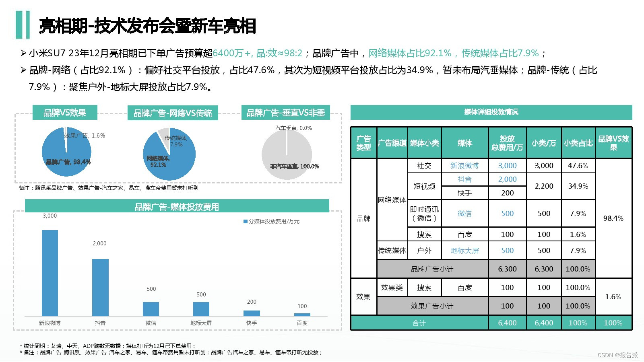Click the blue legend swatch for 分媒体投放费用/万元
This screenshot has height=362, width=644.
point(246,221)
